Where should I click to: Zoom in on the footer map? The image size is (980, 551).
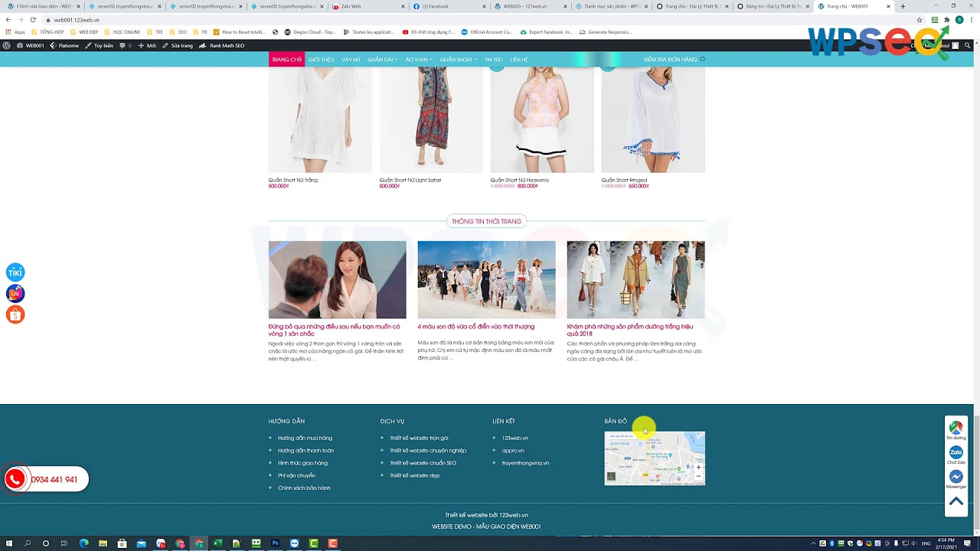pos(698,467)
